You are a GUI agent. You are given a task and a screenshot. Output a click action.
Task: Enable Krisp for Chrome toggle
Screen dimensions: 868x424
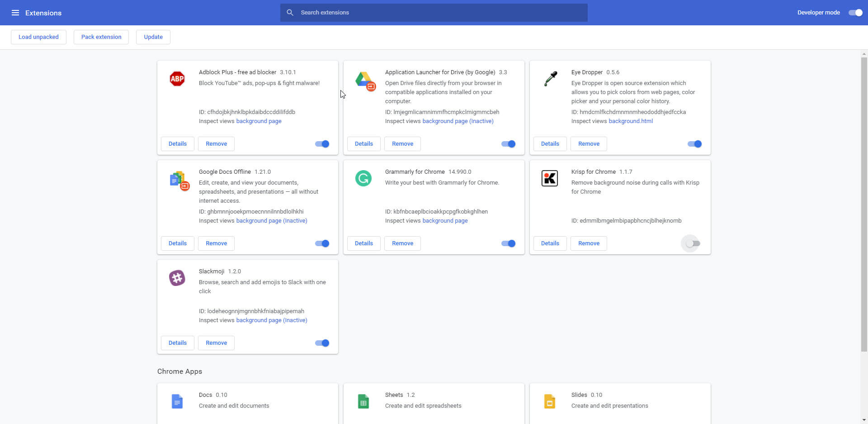coord(693,243)
